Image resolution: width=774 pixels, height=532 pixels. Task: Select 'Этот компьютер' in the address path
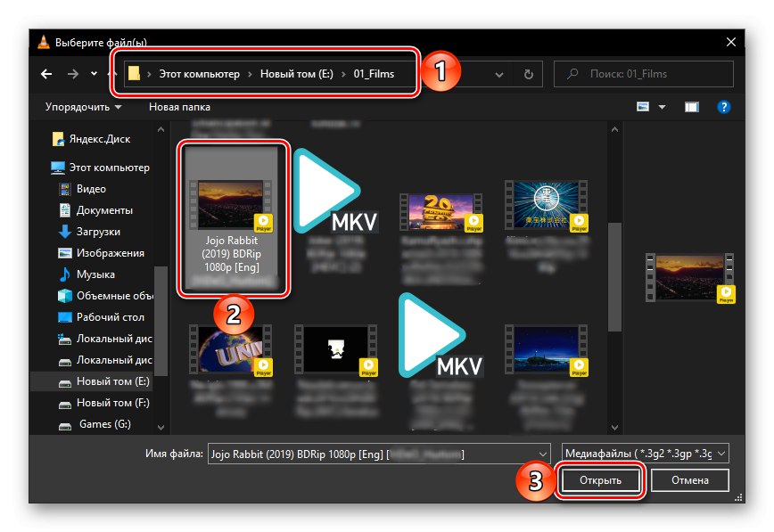tap(199, 74)
